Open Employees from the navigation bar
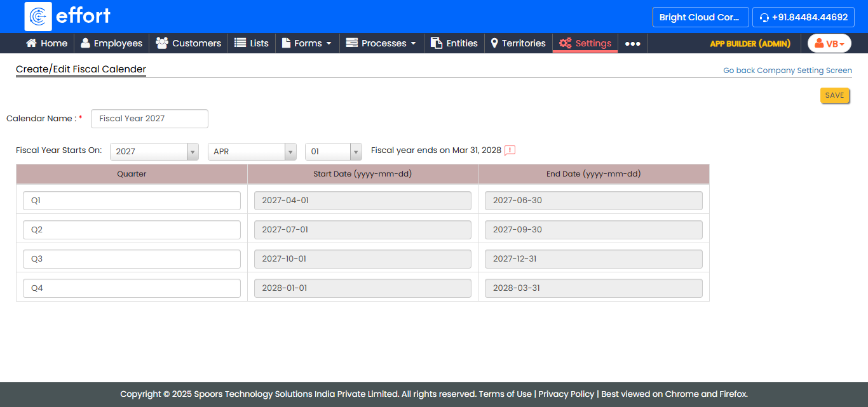The image size is (868, 407). coord(111,43)
